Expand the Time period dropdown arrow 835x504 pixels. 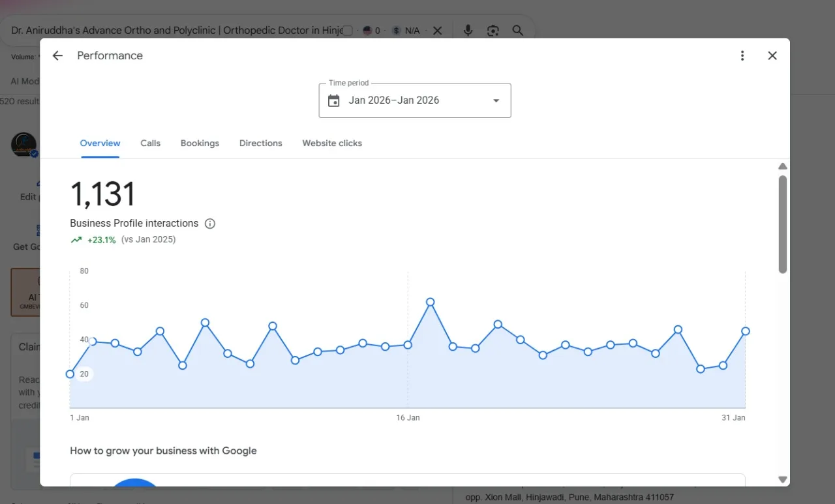496,100
